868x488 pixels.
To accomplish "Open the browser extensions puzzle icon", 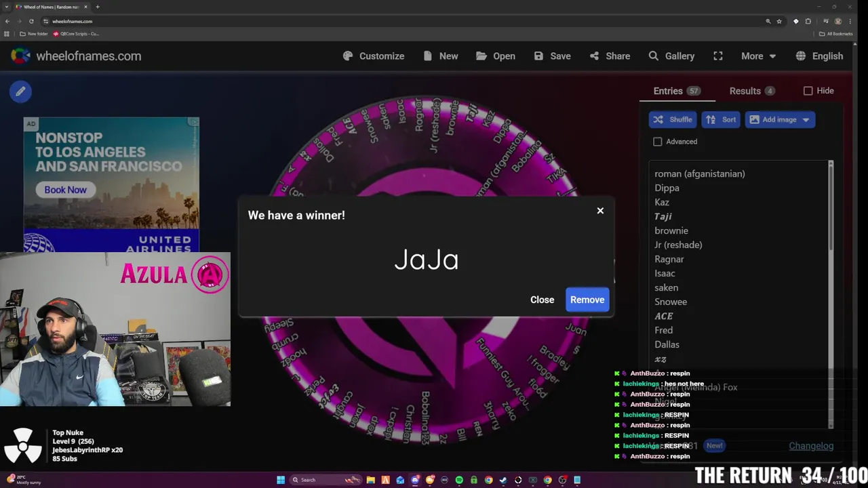I will tap(808, 21).
